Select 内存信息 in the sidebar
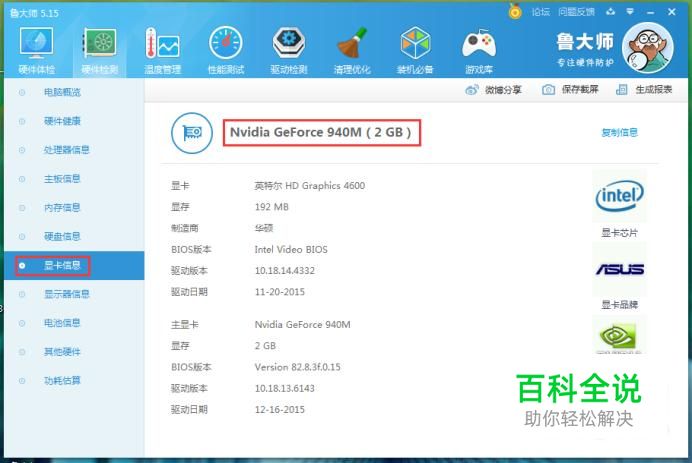This screenshot has height=463, width=692. tap(62, 207)
